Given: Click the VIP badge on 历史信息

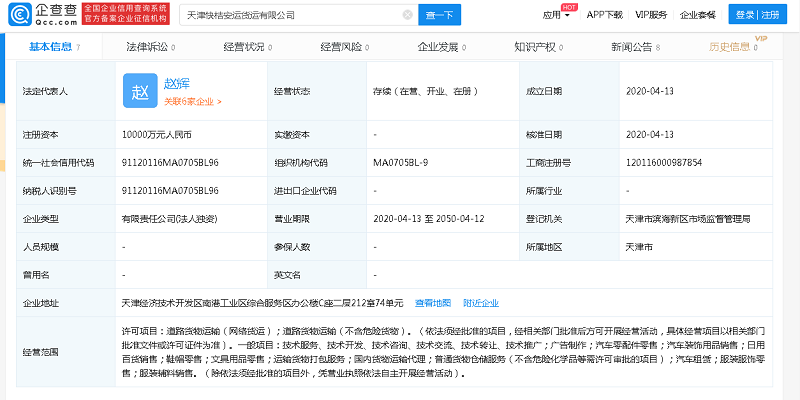Looking at the screenshot, I should point(761,38).
